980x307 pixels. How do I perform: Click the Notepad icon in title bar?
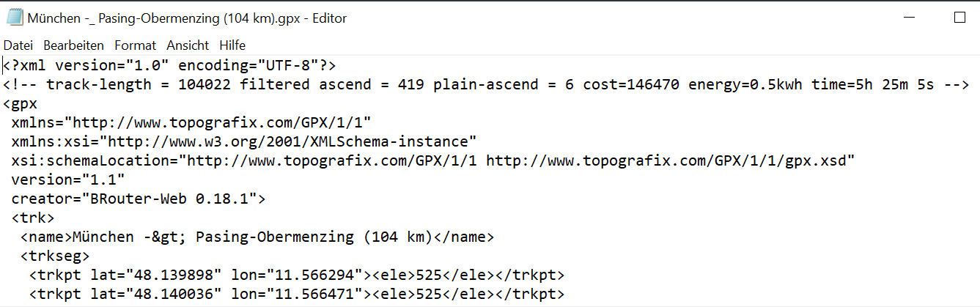tap(15, 18)
